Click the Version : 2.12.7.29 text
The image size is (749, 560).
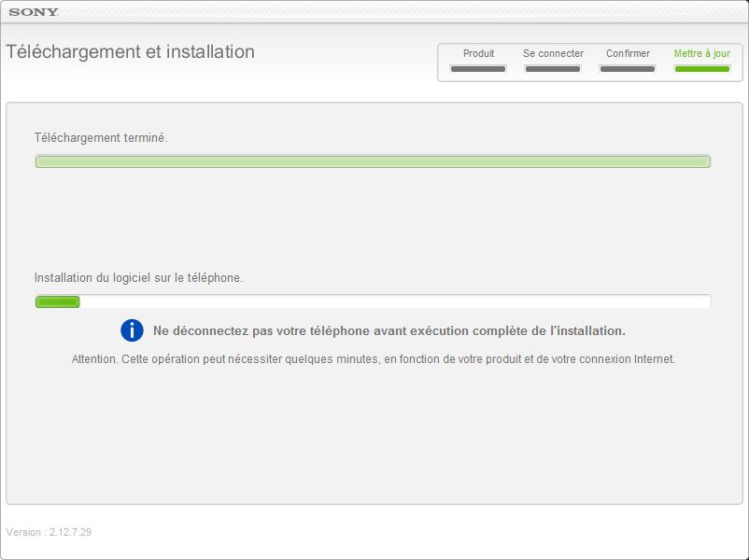coord(49,532)
